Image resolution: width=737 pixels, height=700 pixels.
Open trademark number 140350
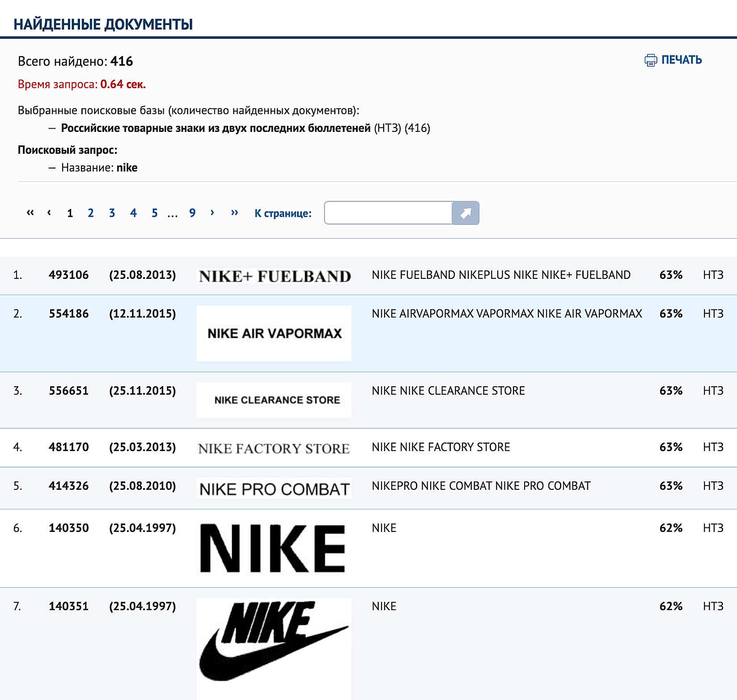click(69, 528)
